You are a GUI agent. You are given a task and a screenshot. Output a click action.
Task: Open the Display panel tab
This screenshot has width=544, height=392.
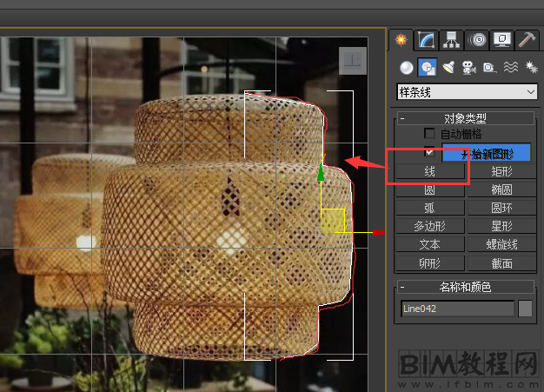pos(501,39)
